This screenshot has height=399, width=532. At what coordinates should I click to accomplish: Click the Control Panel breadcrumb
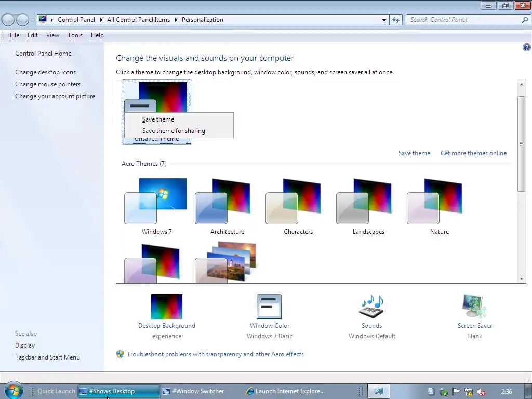(x=76, y=20)
